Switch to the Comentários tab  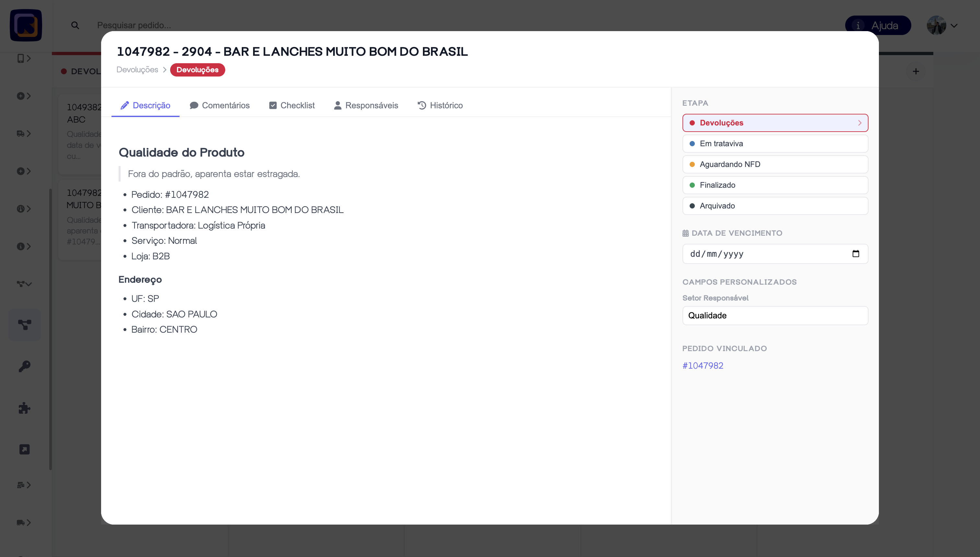coord(219,105)
